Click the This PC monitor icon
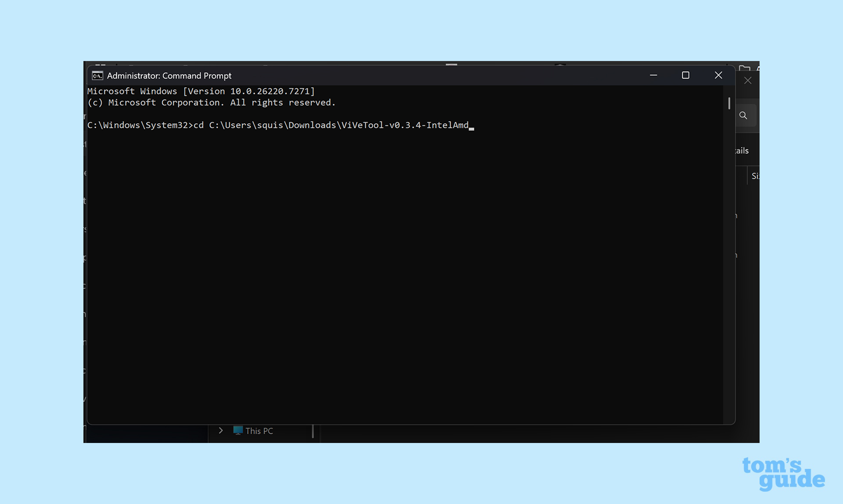The height and width of the screenshot is (504, 843). 238,431
